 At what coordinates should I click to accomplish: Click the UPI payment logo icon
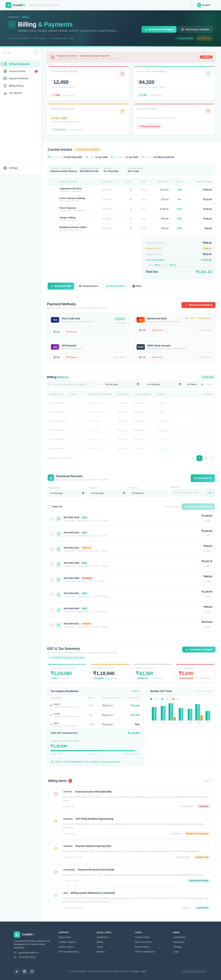click(55, 347)
